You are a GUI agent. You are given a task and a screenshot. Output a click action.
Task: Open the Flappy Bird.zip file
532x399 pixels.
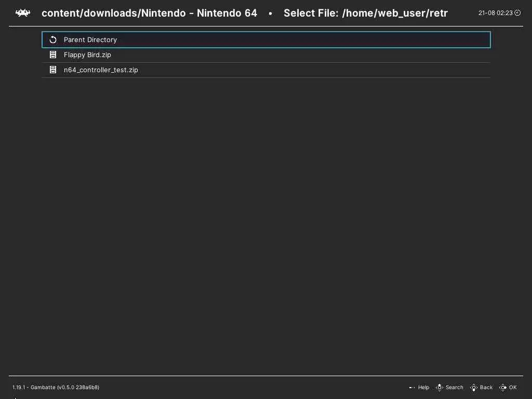click(x=266, y=55)
